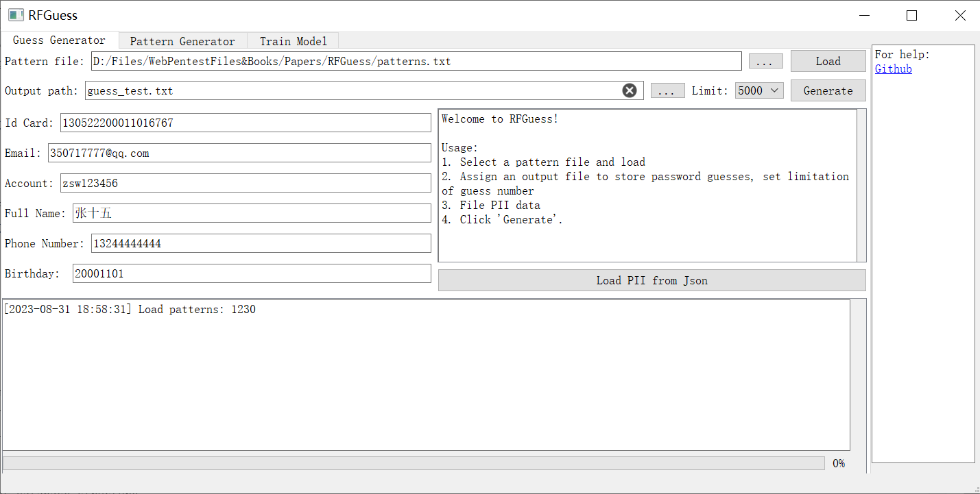Click the Generate button
980x494 pixels.
(x=828, y=90)
